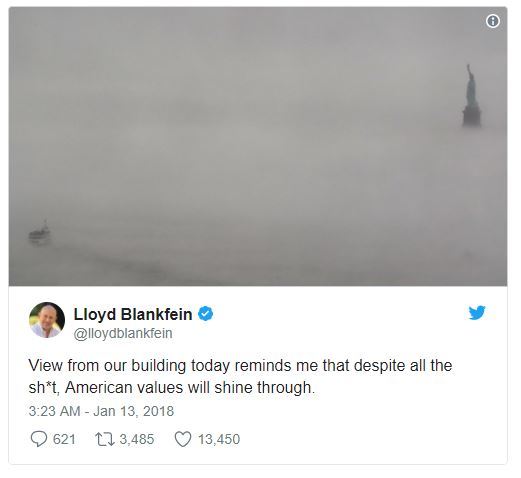Click the reply speech bubble icon

coord(39,439)
